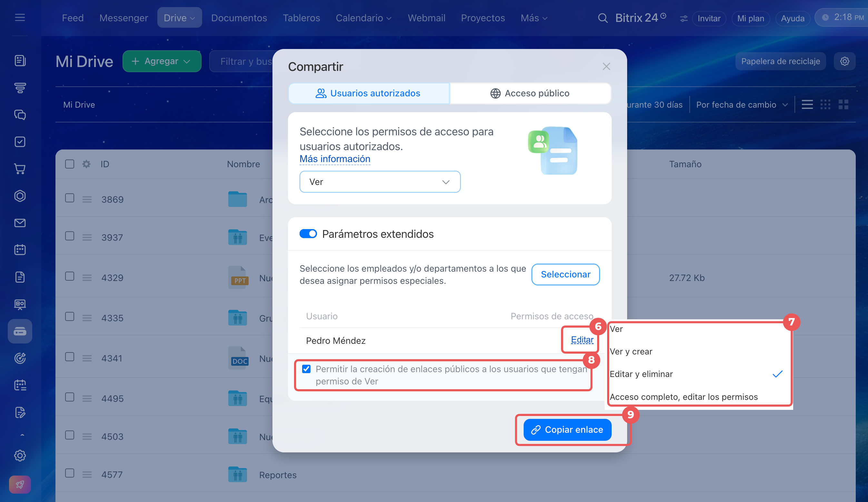This screenshot has height=502, width=868.
Task: Open the sidebar settings gear
Action: click(x=20, y=456)
